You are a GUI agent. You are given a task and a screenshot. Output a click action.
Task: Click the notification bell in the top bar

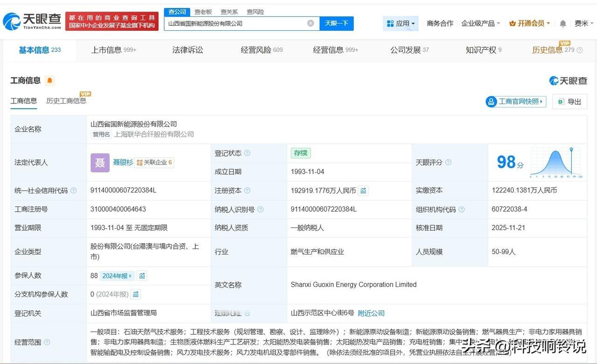563,23
